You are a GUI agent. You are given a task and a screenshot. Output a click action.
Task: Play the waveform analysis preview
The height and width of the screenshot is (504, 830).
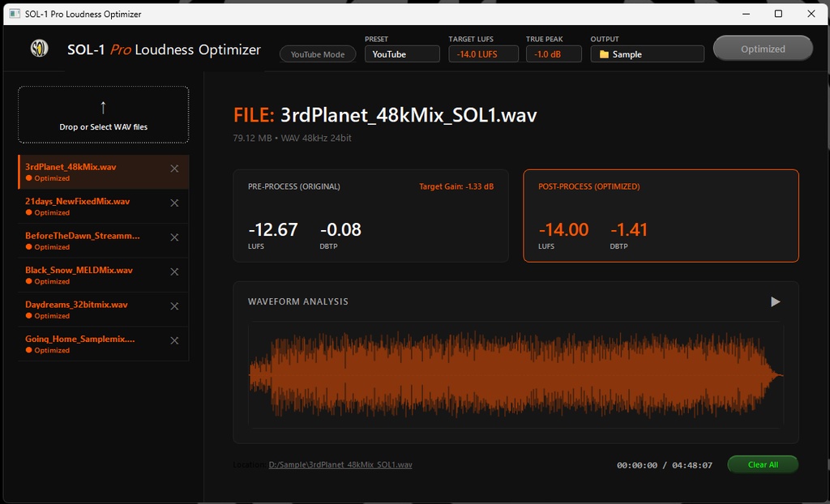point(773,301)
